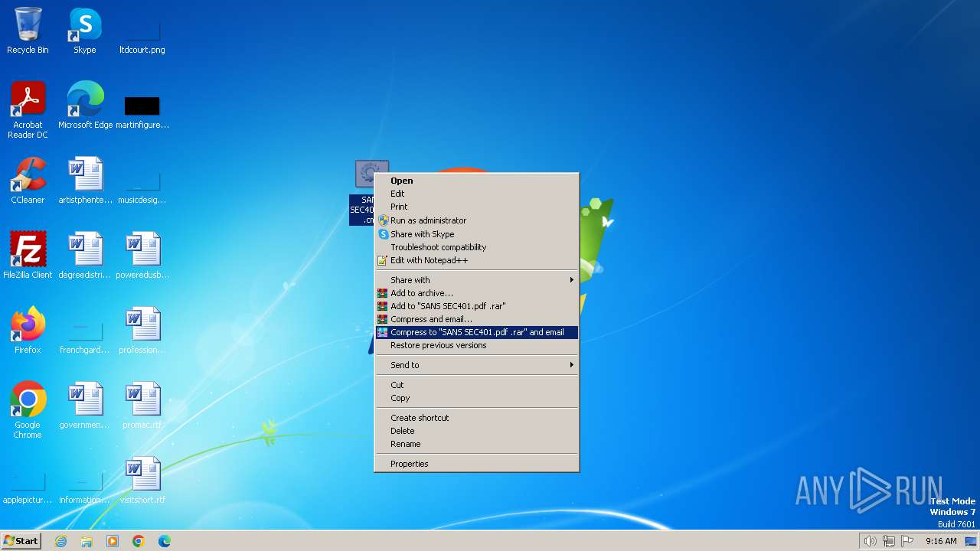Select the Firefox desktop shortcut
This screenshot has height=551, width=980.
click(x=28, y=331)
